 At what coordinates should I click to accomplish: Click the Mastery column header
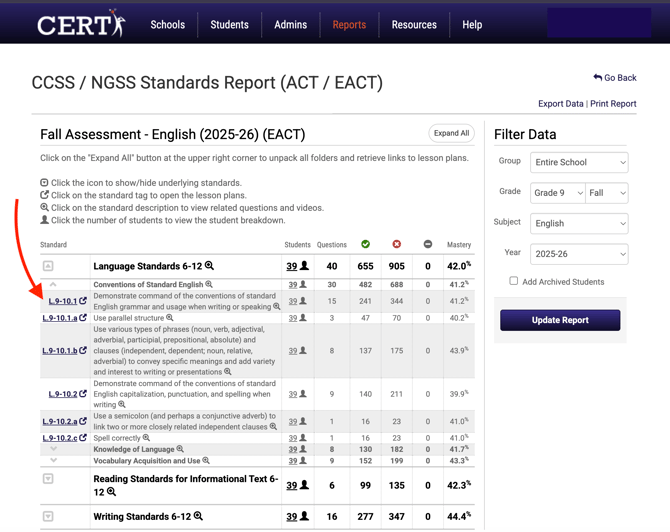pyautogui.click(x=459, y=245)
